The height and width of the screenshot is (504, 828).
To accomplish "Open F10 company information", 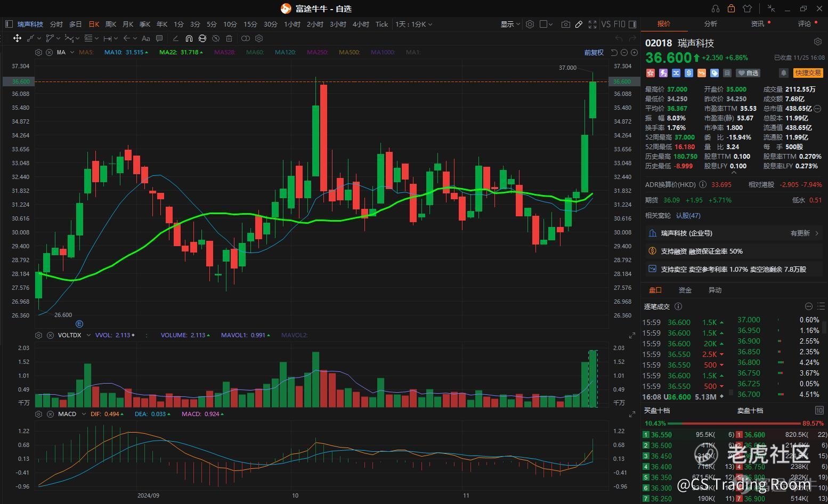I will 619,24.
